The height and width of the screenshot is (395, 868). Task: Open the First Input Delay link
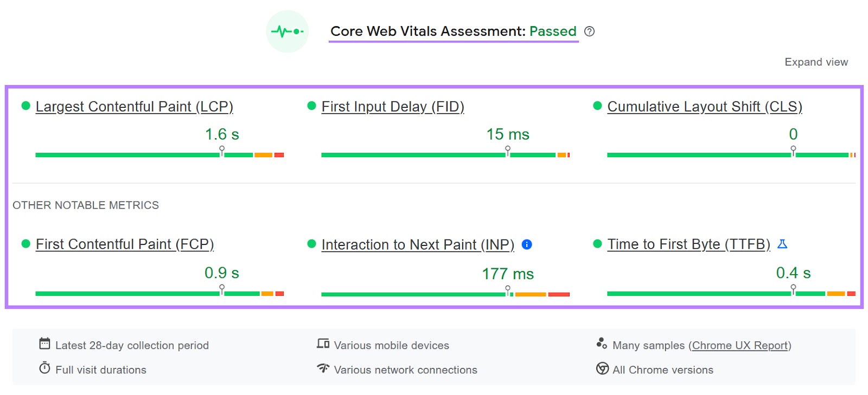tap(393, 107)
